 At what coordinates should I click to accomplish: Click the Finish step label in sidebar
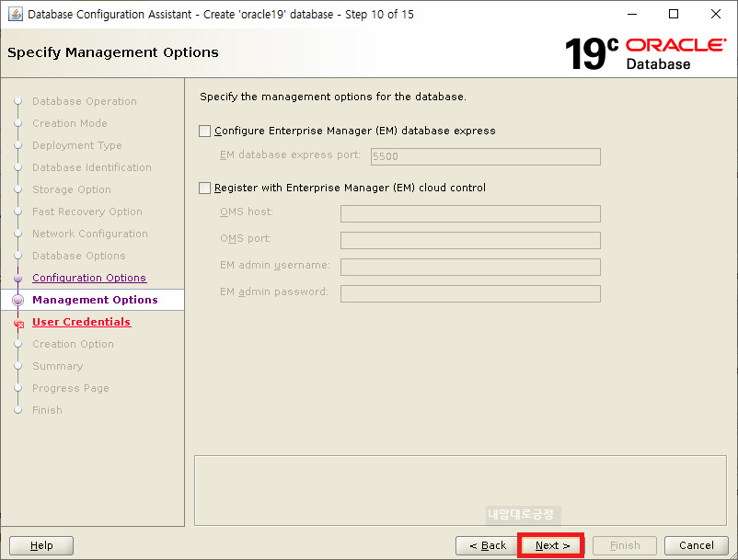pyautogui.click(x=47, y=410)
